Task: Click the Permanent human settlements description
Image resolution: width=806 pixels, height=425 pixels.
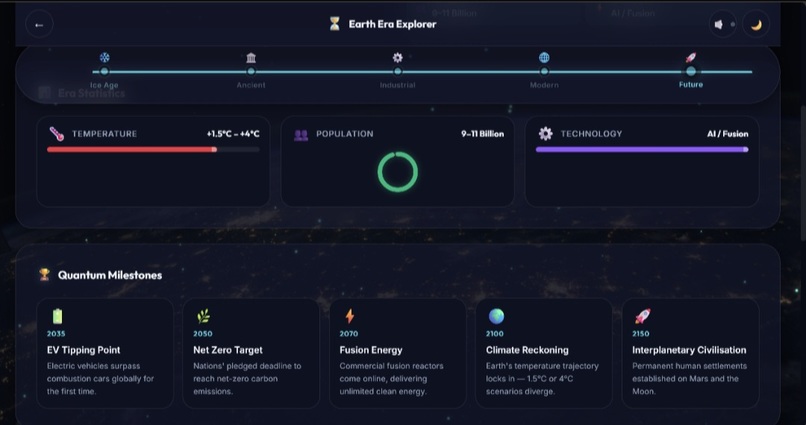Action: click(x=689, y=378)
